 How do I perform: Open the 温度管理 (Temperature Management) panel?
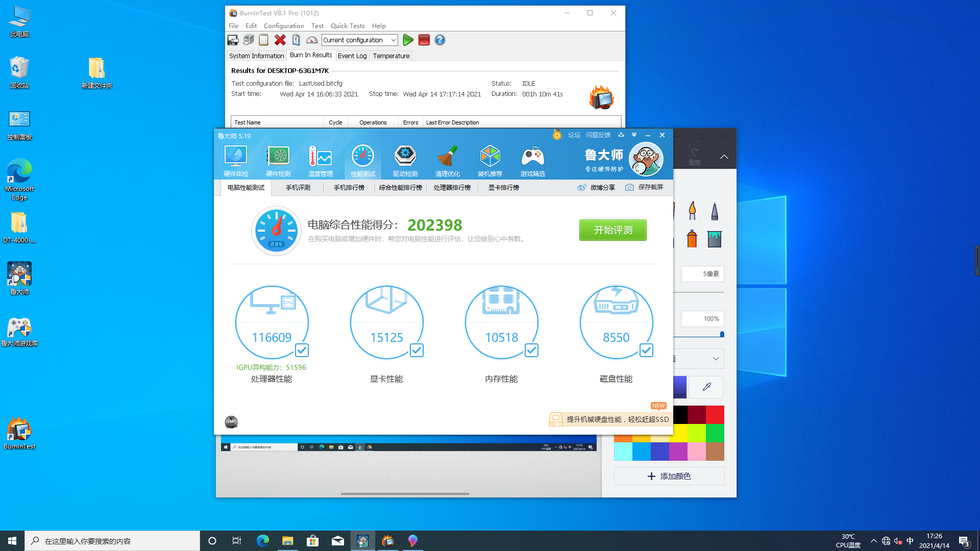[320, 160]
